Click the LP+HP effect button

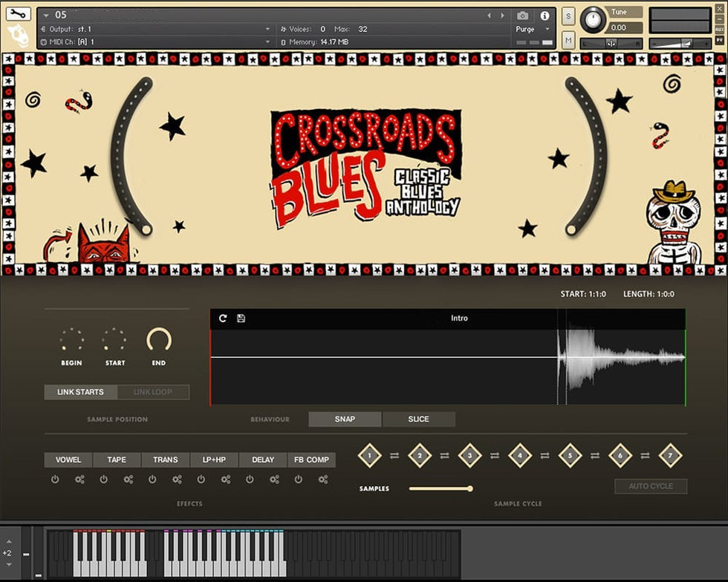(x=214, y=460)
